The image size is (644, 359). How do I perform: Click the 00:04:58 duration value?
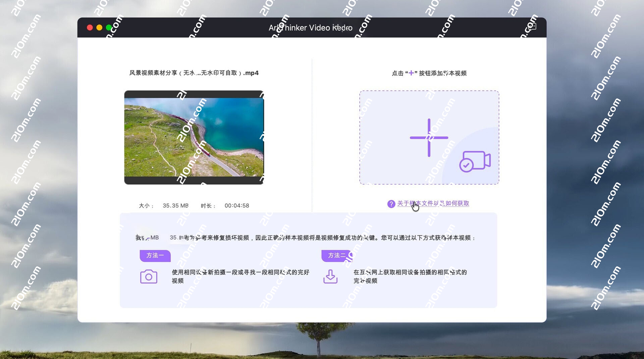point(237,206)
